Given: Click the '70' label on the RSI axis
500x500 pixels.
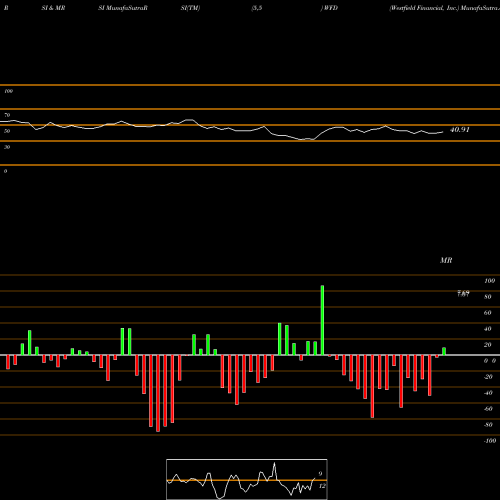Looking at the screenshot, I should pos(7,115).
